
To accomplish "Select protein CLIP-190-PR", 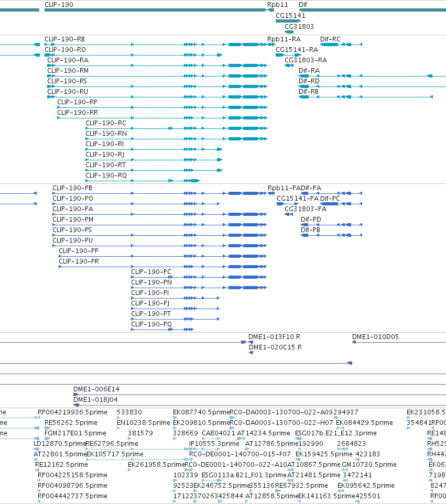I will point(162,267).
